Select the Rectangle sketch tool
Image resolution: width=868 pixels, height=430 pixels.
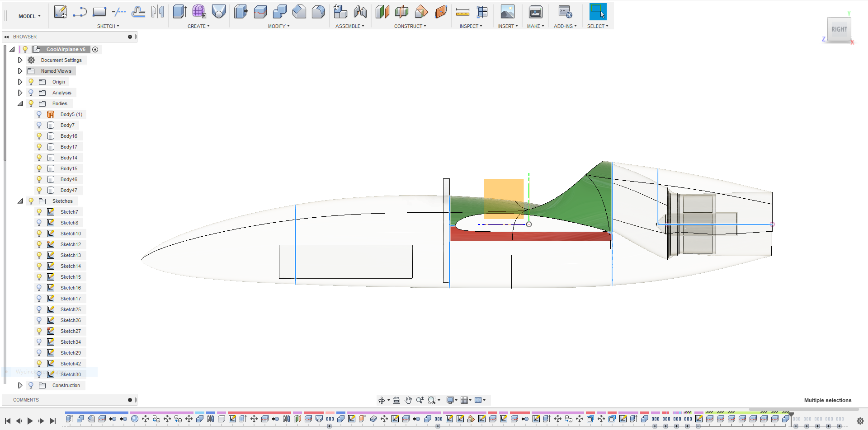99,12
